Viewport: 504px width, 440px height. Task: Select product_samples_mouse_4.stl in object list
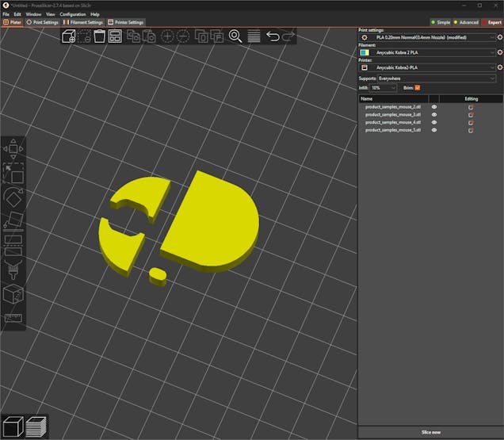pyautogui.click(x=393, y=122)
